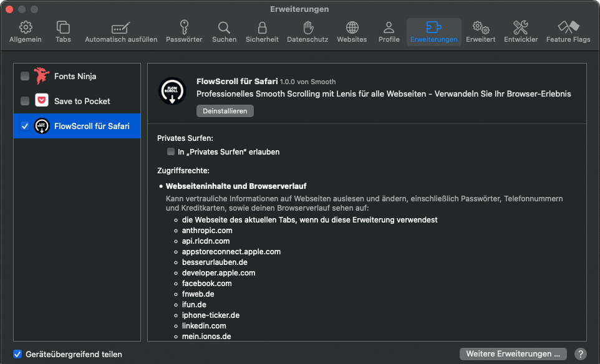Uncheck Geräteübergreifend teilen
The height and width of the screenshot is (364, 600).
(17, 354)
